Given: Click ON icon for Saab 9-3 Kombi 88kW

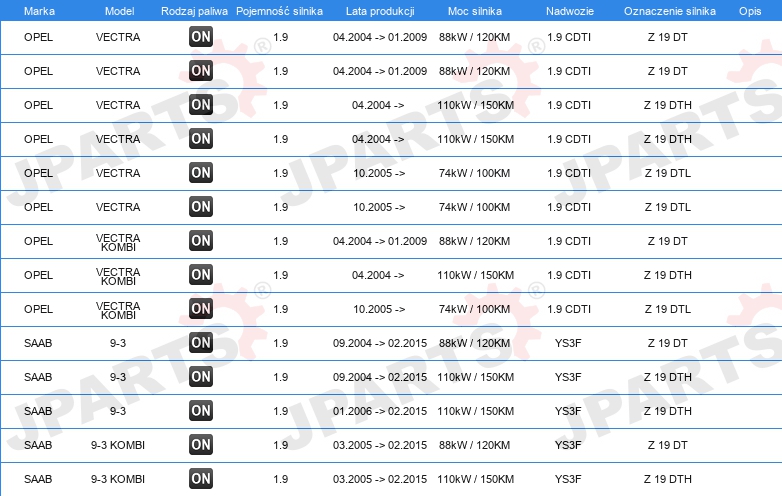Looking at the screenshot, I should (x=201, y=445).
